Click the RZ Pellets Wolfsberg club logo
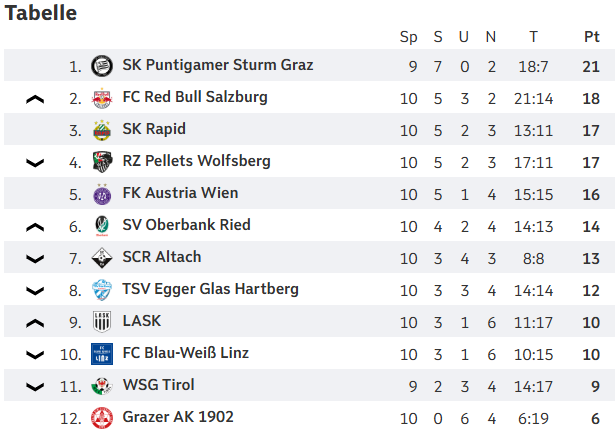 [x=101, y=162]
